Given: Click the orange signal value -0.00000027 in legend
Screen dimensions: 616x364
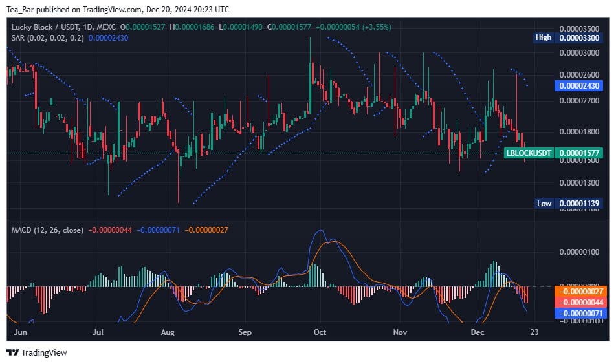Looking at the screenshot, I should (x=206, y=230).
